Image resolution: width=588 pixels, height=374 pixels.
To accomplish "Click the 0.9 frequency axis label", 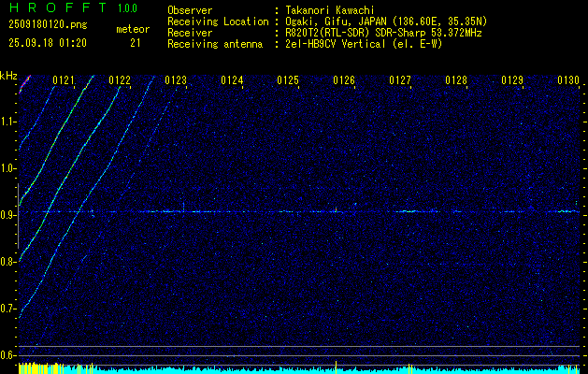I will [8, 215].
